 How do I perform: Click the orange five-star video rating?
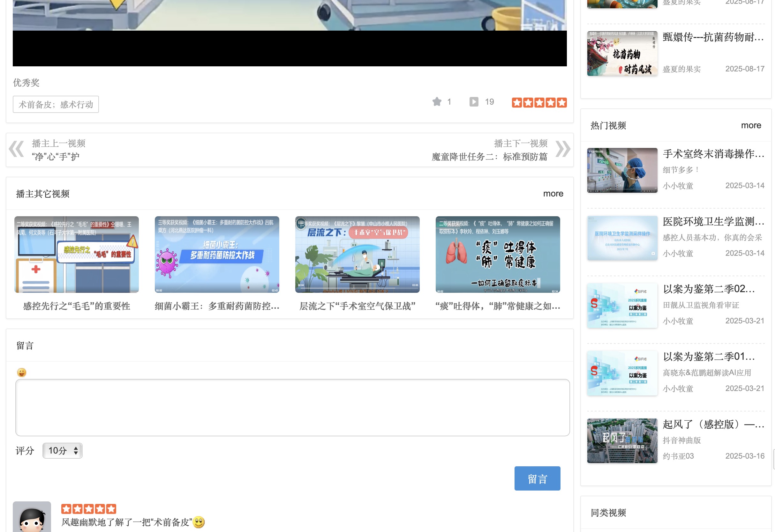(539, 102)
